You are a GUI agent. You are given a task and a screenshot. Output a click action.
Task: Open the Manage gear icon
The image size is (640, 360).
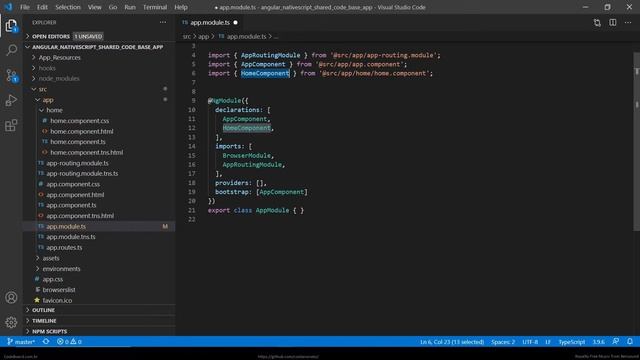pyautogui.click(x=11, y=322)
